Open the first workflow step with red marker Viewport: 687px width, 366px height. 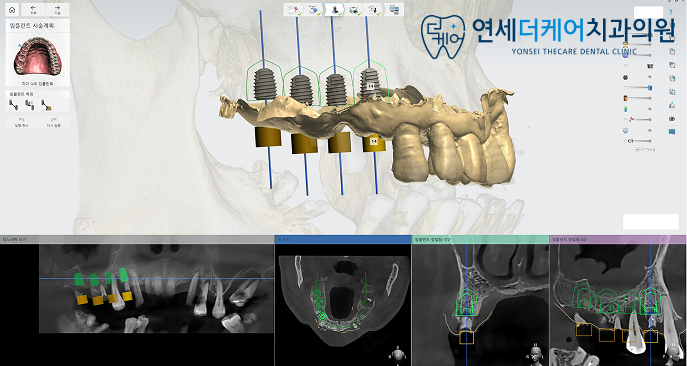pos(293,9)
